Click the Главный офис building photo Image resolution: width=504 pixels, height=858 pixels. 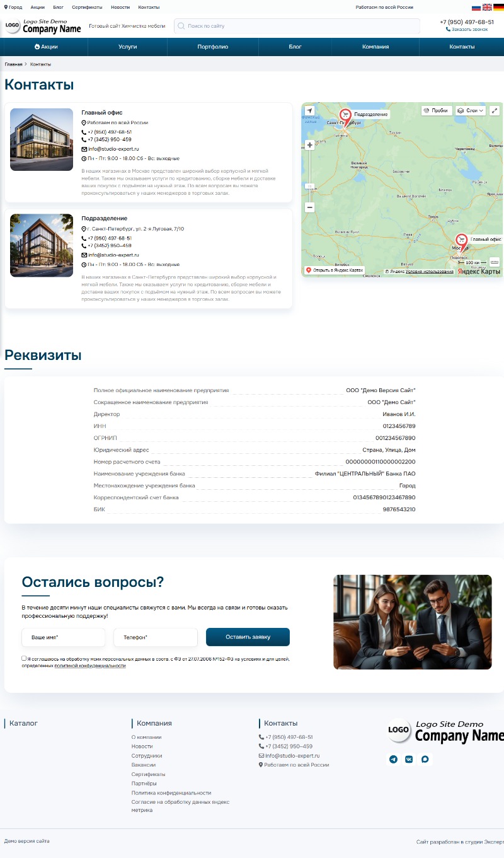pos(42,139)
